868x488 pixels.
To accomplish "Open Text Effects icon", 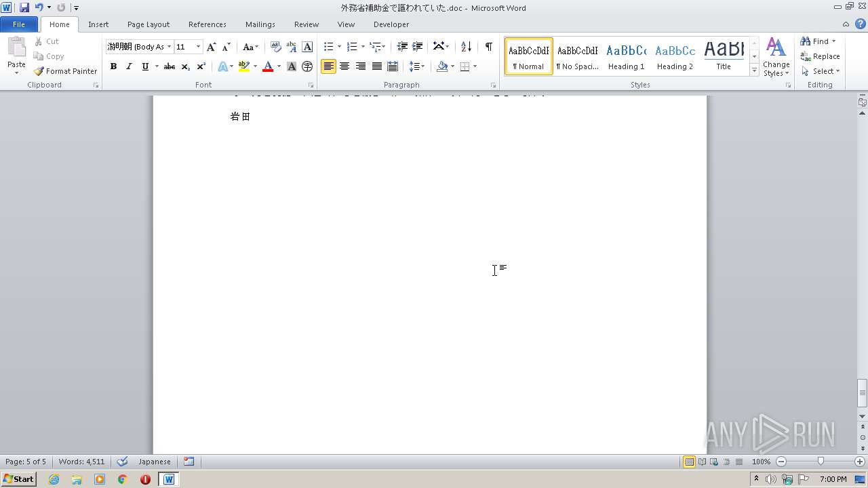I will tap(222, 66).
